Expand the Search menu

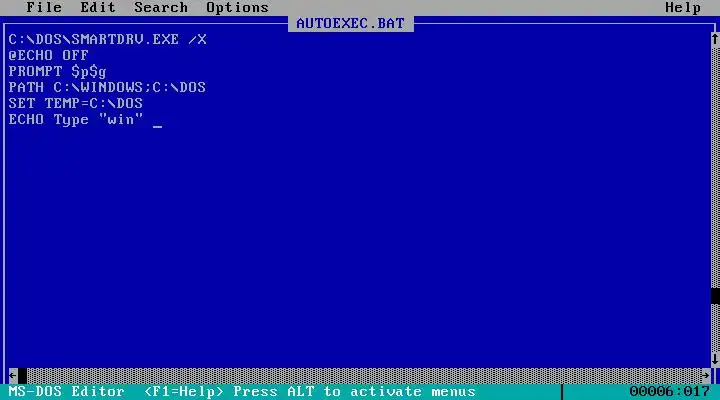(x=161, y=7)
